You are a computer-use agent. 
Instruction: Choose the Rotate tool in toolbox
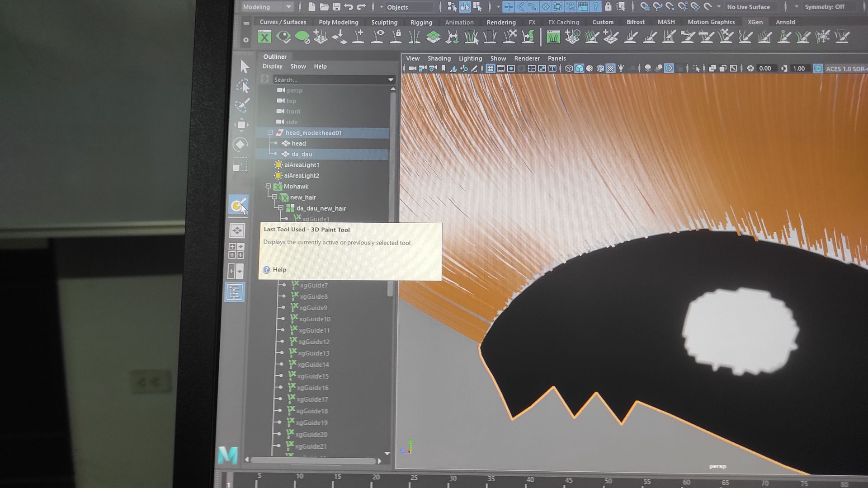click(241, 145)
